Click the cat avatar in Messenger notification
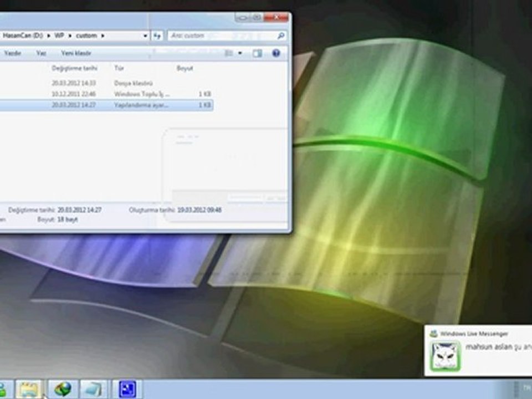 (446, 356)
